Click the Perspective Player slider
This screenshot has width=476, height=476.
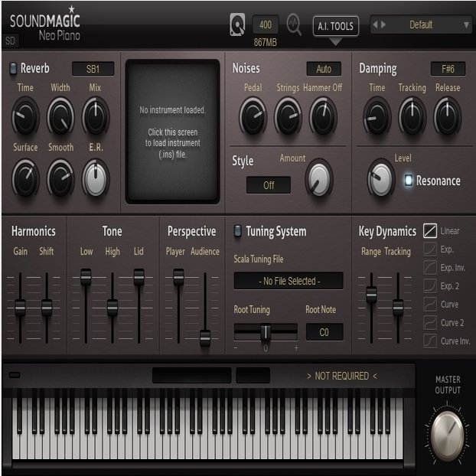[x=178, y=276]
